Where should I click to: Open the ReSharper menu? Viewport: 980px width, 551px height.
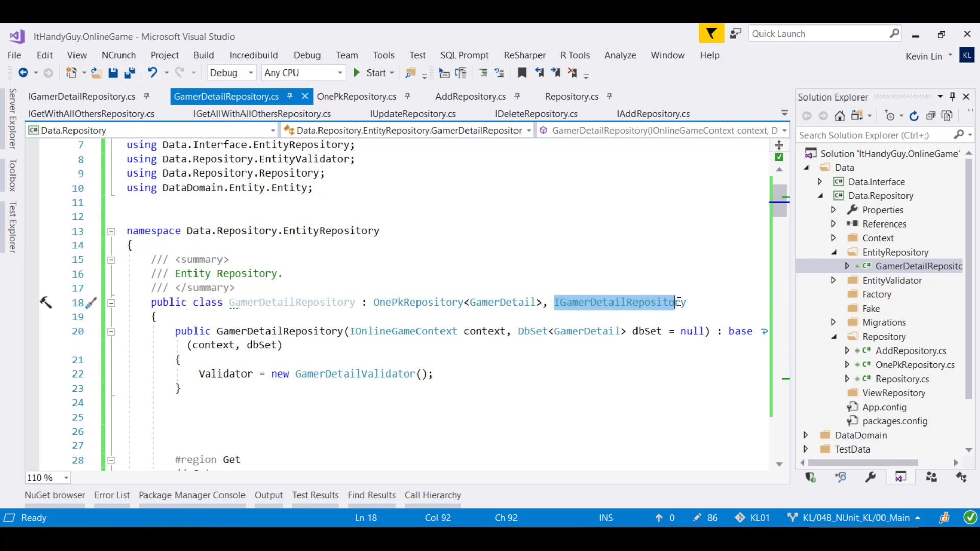tap(524, 55)
